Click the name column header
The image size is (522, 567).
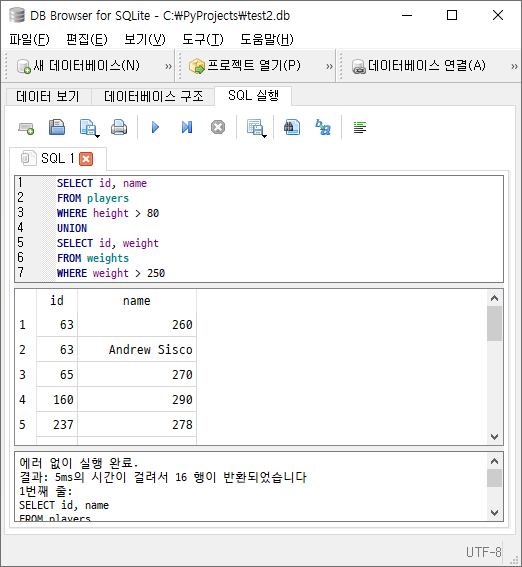[x=137, y=300]
